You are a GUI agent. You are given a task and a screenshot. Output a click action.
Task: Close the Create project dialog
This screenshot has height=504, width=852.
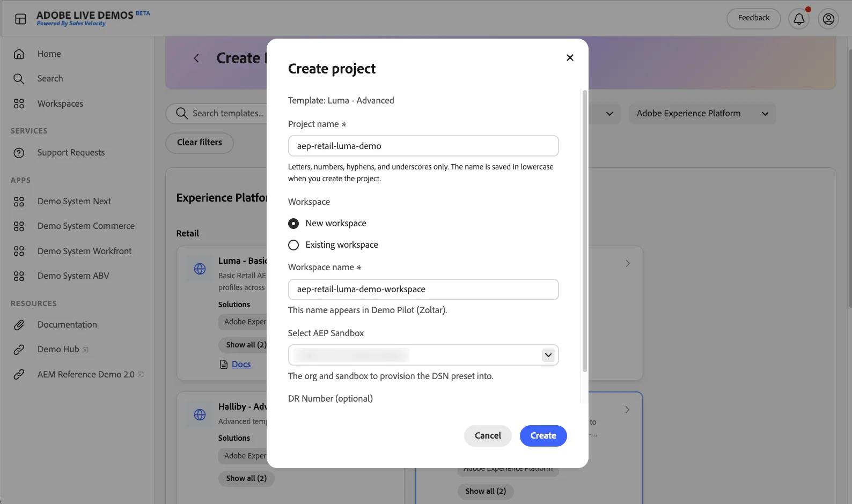coord(570,57)
